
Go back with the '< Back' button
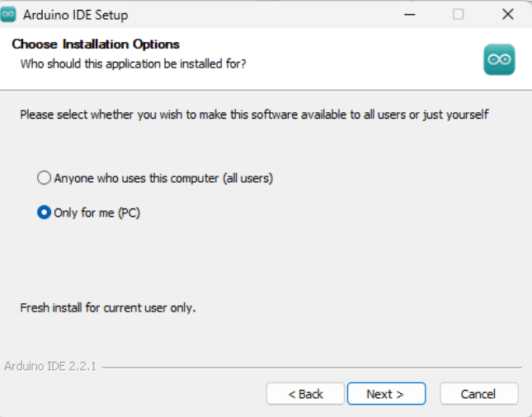click(305, 394)
